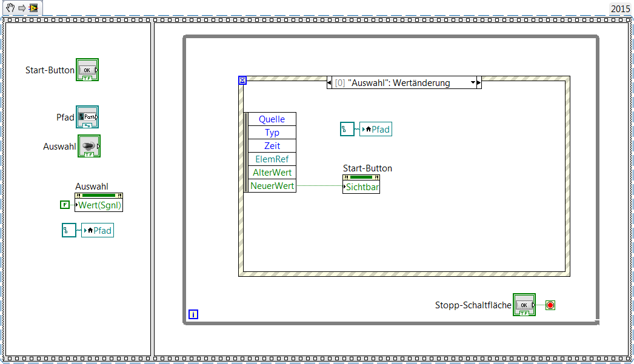Click the Pfad control label text
This screenshot has height=364, width=634.
click(65, 117)
